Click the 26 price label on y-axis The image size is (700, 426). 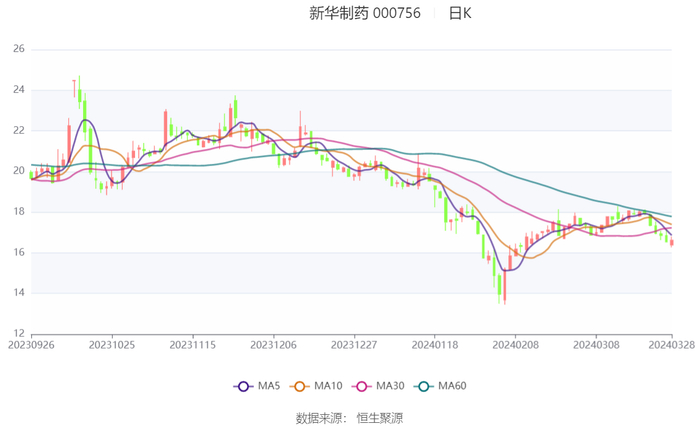pyautogui.click(x=18, y=49)
